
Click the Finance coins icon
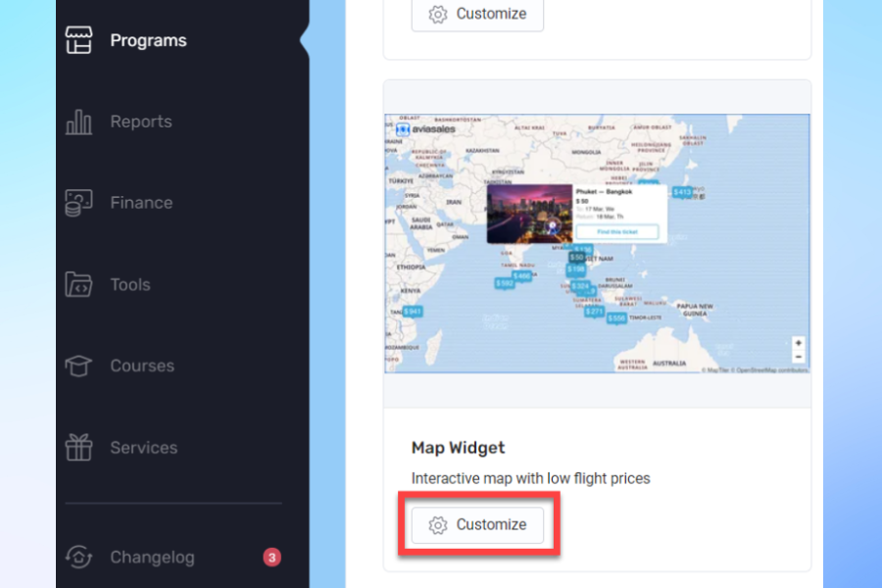coord(78,203)
